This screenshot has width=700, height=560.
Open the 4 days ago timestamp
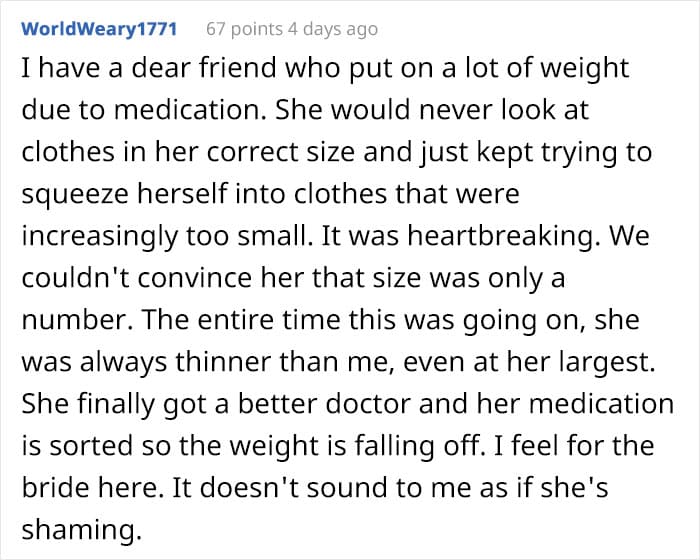(333, 29)
